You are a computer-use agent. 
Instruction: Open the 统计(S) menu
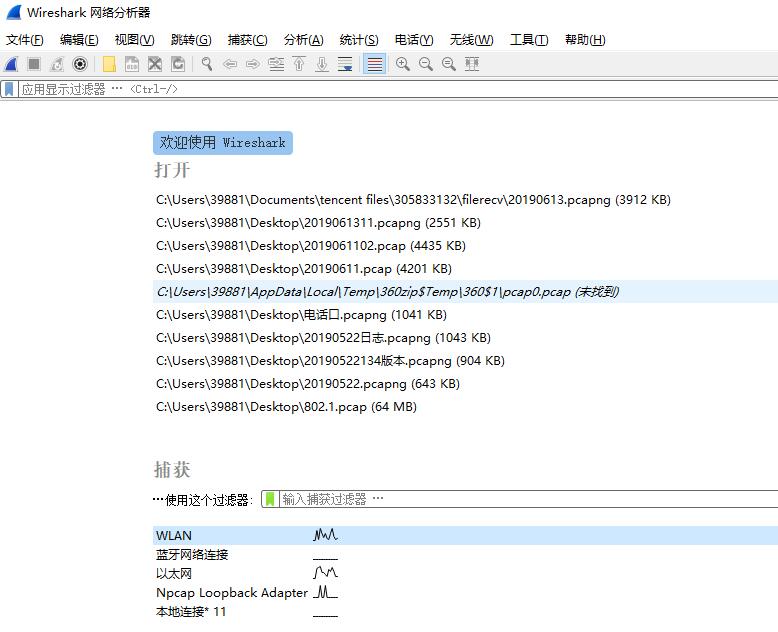pos(359,40)
